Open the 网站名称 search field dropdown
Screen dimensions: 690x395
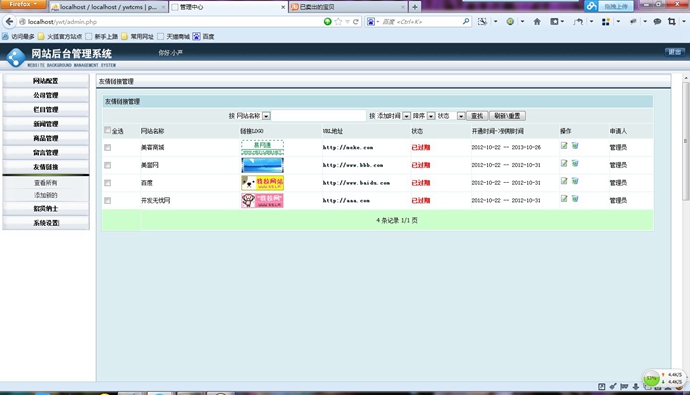pyautogui.click(x=266, y=116)
